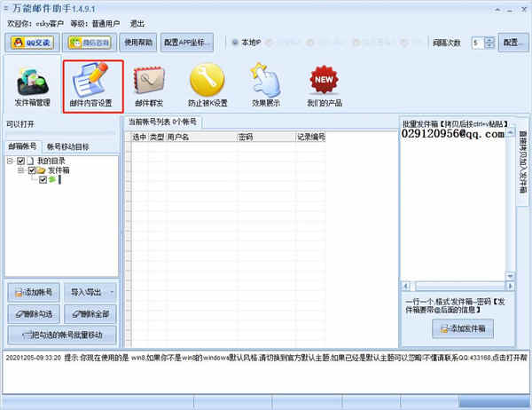Switch to the 邮箱帐号 tab

point(22,146)
